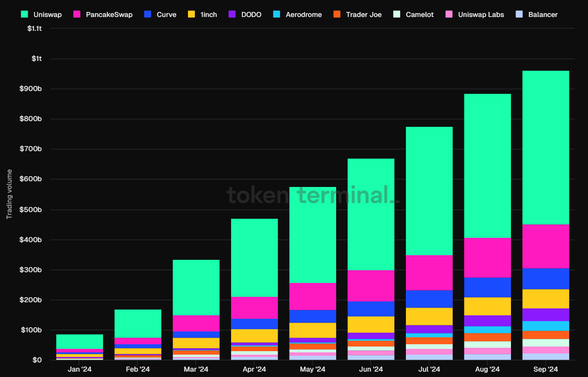Select the Uniswap segment of Jan '24 bar

pos(80,342)
